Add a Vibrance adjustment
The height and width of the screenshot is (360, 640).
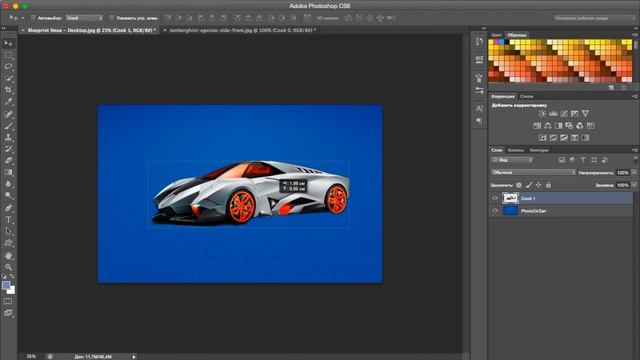(585, 113)
